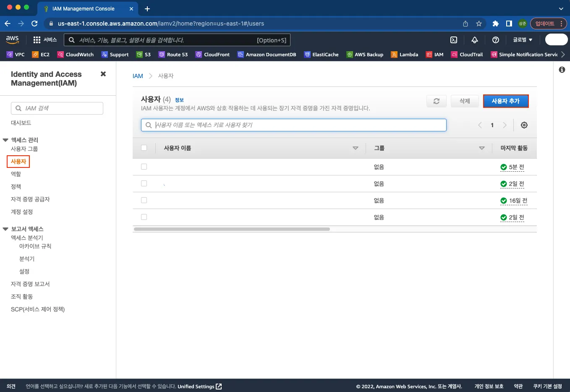Click the users table horizontal scrollbar
The image size is (570, 392).
pyautogui.click(x=232, y=229)
